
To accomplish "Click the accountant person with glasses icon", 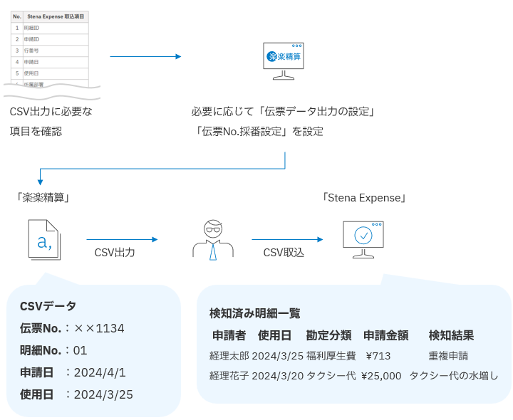I will click(x=212, y=239).
